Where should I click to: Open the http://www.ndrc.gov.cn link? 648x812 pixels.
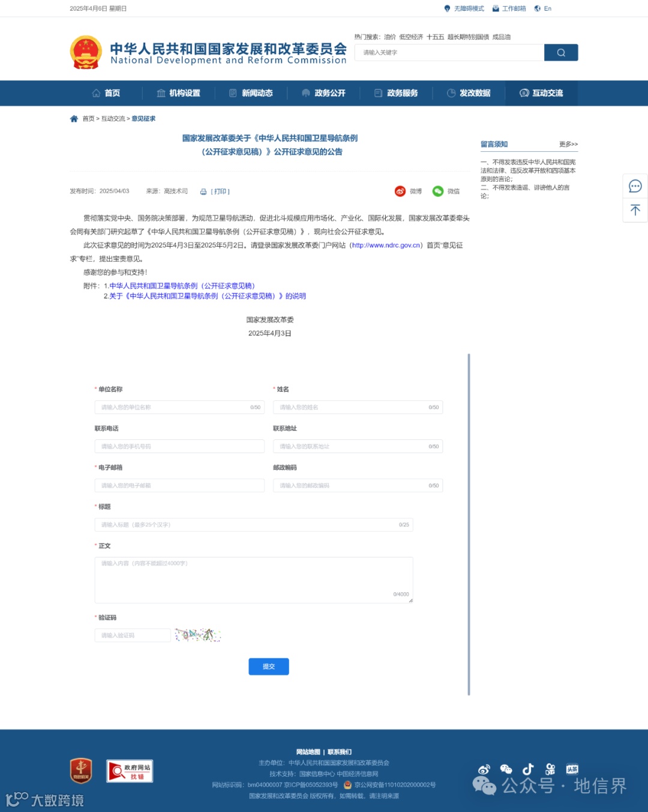(x=386, y=245)
